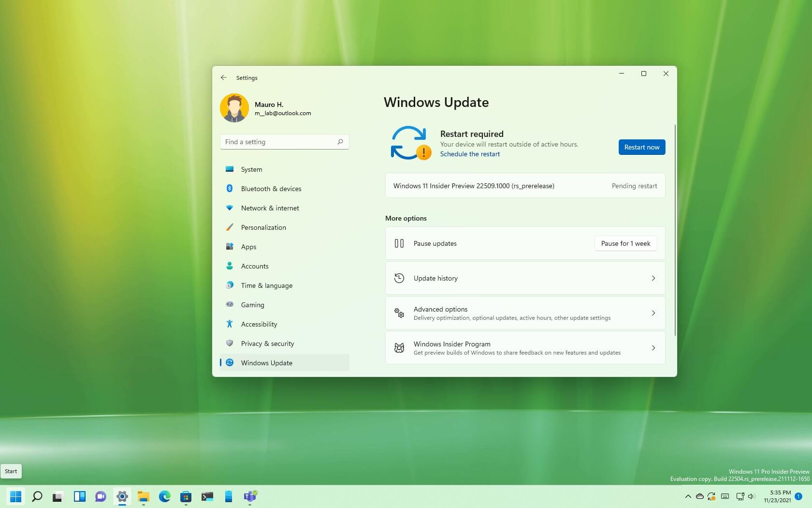This screenshot has width=812, height=508.
Task: Expand the Advanced options row chevron
Action: (653, 313)
